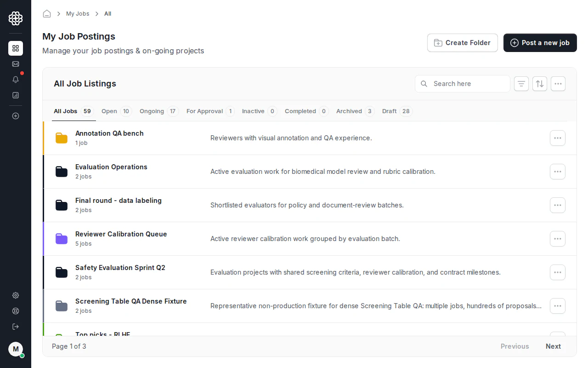Click the 5 jobs count under Reviewer Calibration Queue
588x368 pixels.
click(x=84, y=244)
